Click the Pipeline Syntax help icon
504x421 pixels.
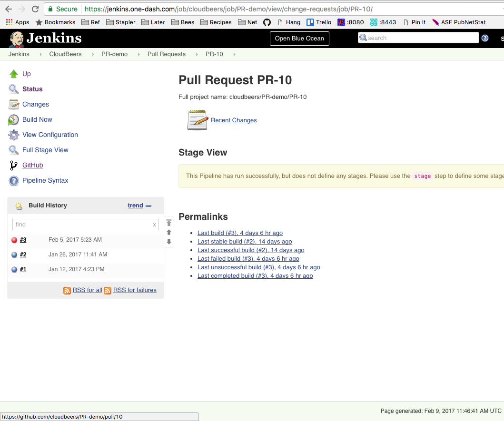pos(14,181)
